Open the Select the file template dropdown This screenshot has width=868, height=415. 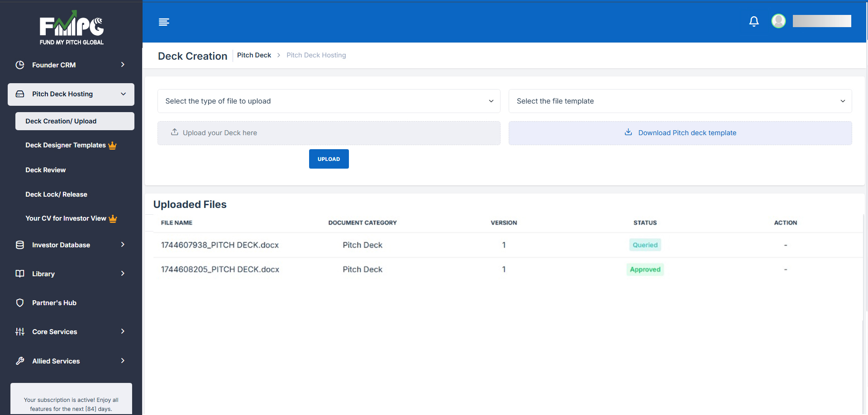pos(680,101)
